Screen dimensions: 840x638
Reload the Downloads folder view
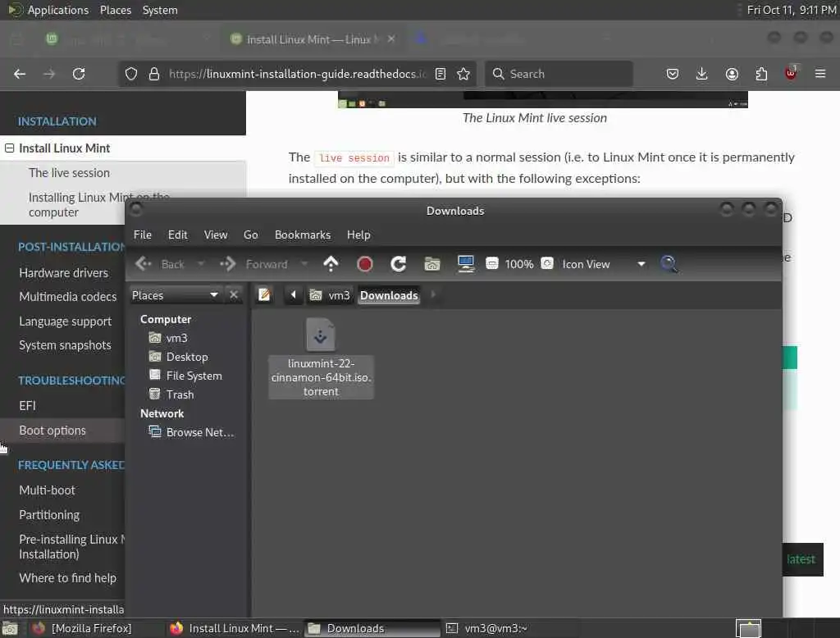coord(398,264)
